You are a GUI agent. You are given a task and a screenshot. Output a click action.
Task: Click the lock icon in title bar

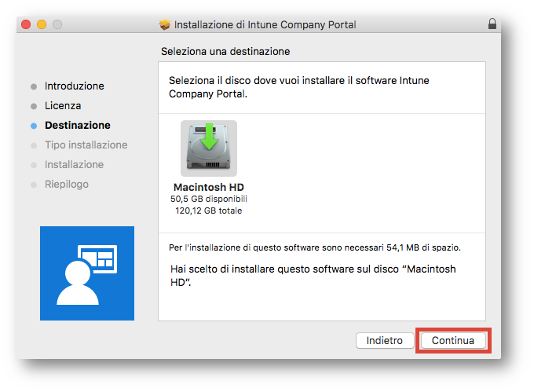click(492, 24)
